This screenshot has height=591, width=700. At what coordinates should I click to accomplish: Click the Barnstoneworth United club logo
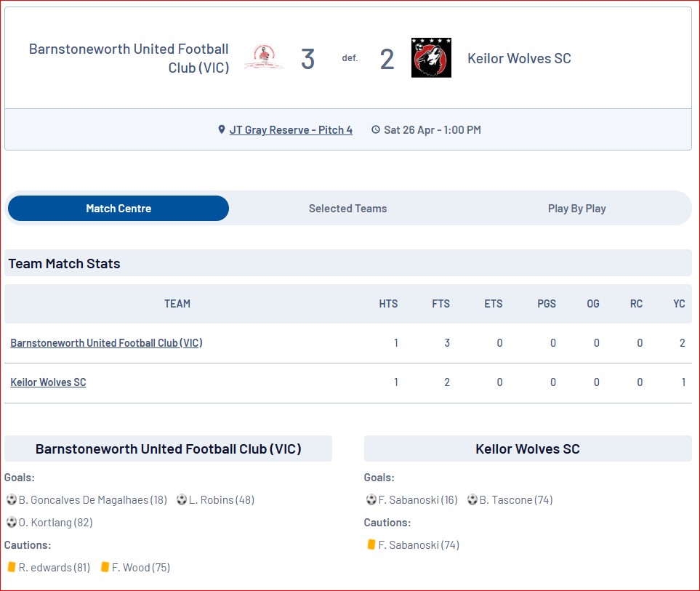(264, 57)
